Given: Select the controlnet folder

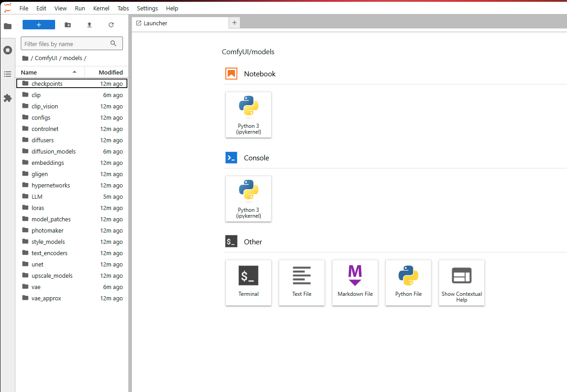Looking at the screenshot, I should (72, 129).
